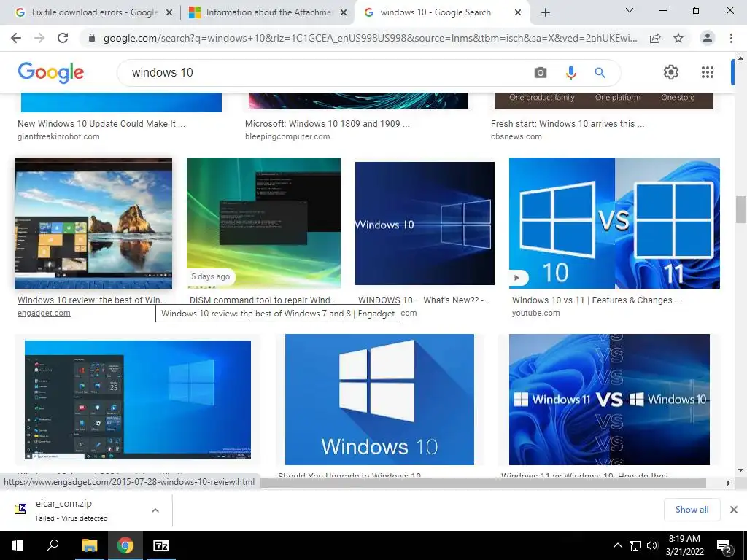Open the volume control in the tray
This screenshot has width=747, height=560.
click(652, 545)
